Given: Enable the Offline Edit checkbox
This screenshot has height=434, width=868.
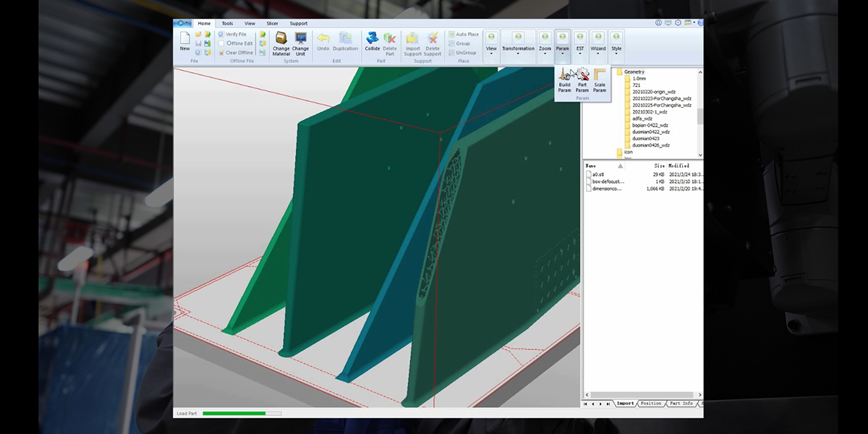Looking at the screenshot, I should pos(221,43).
